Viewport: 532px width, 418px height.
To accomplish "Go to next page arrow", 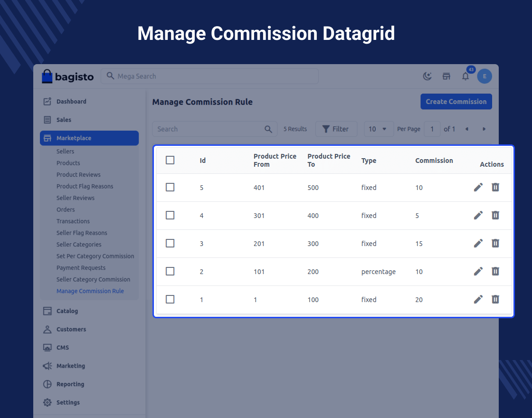I will 484,129.
